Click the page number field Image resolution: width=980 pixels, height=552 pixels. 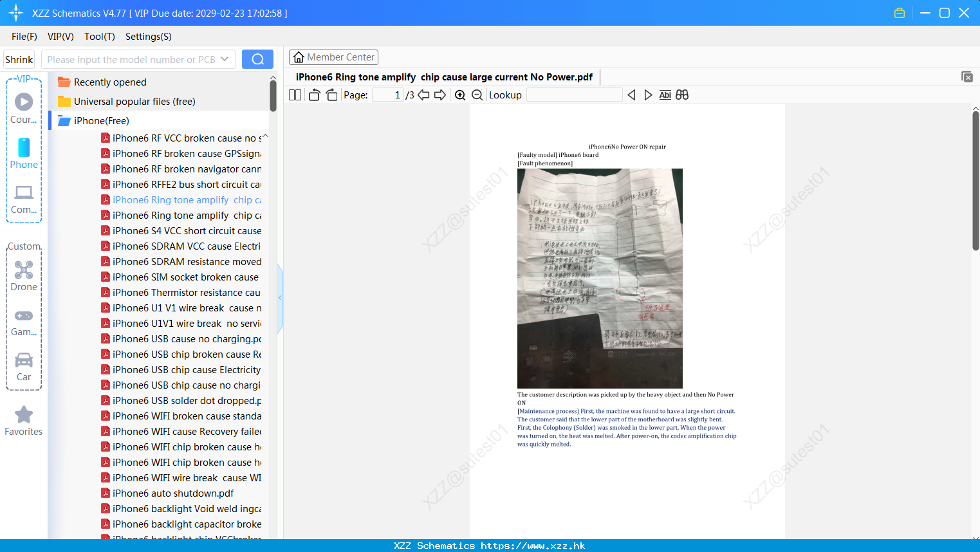[387, 95]
